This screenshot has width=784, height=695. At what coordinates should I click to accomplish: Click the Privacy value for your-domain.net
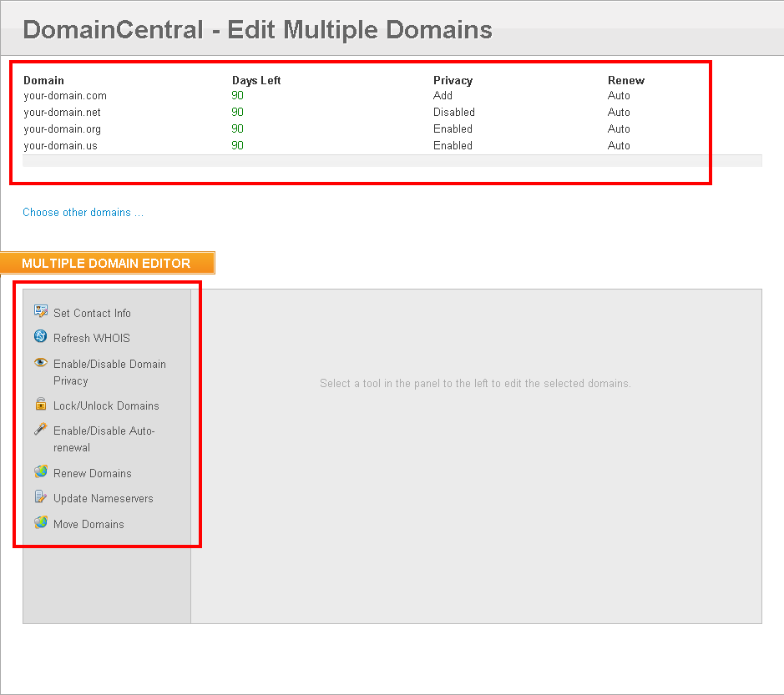point(454,112)
